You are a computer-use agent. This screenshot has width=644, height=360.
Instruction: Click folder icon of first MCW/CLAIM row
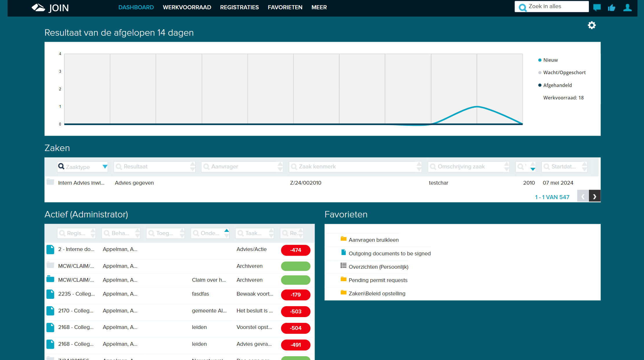tap(50, 265)
